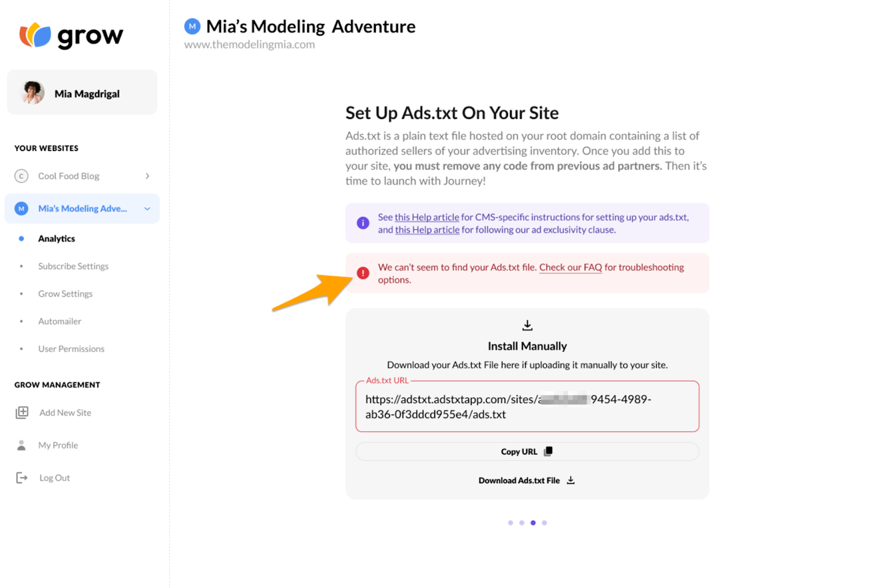Click Mia Magdrigal's profile avatar

coord(33,93)
